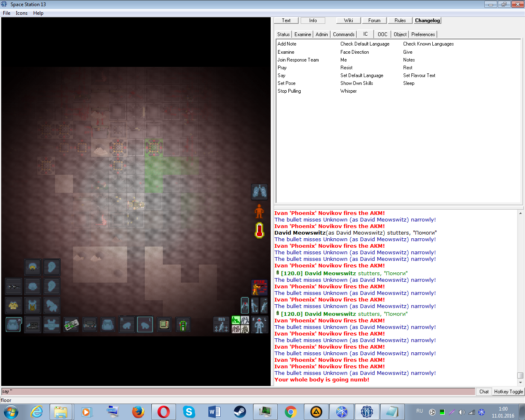
Task: Click the chat log scrollbar thumb
Action: tap(520, 376)
